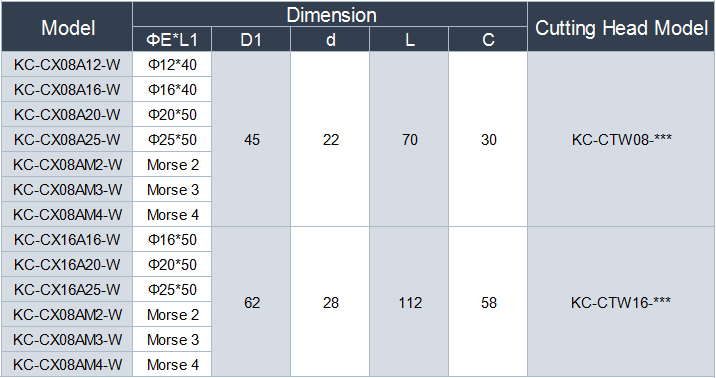Select the C subheader cell
The width and height of the screenshot is (716, 378).
coord(488,39)
